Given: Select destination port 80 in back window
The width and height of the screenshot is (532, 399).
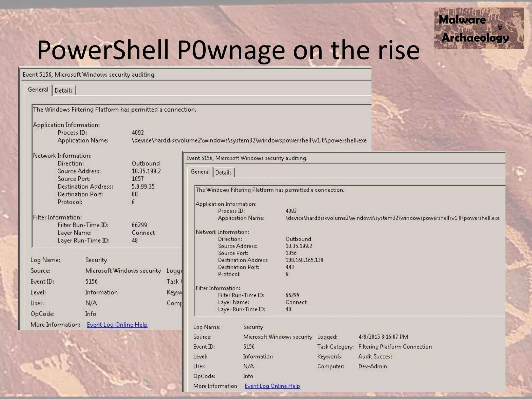Looking at the screenshot, I should tap(135, 194).
